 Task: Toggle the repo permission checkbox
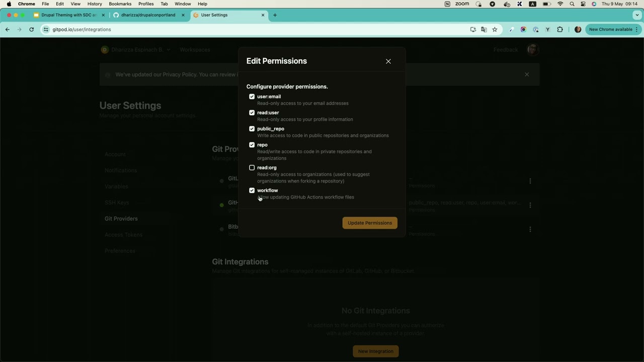click(x=252, y=145)
